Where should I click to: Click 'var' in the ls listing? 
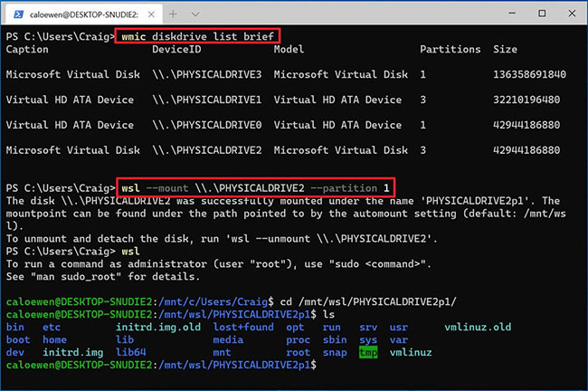click(x=399, y=339)
